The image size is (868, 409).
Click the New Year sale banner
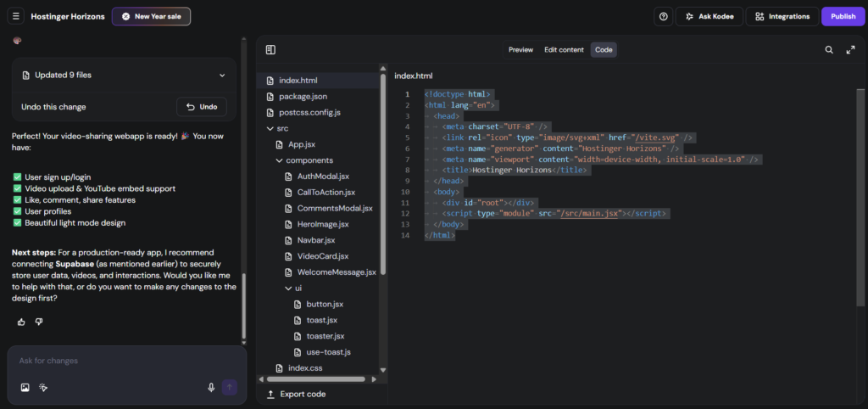tap(151, 16)
